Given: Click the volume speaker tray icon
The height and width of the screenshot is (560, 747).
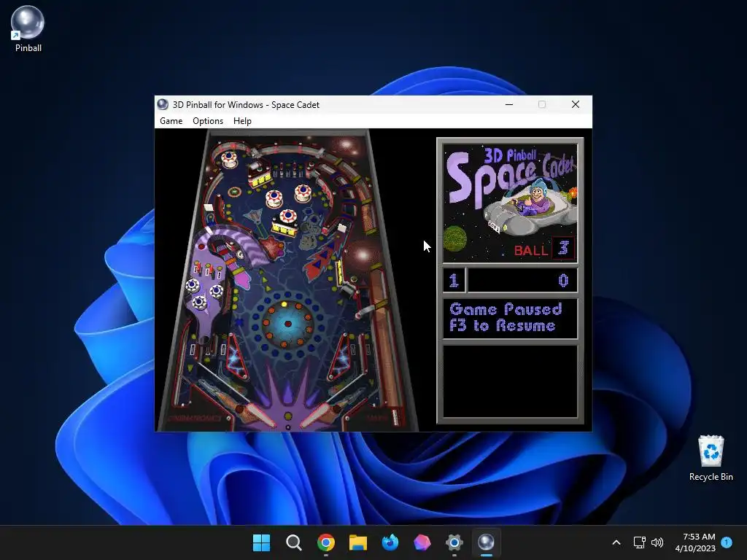Looking at the screenshot, I should point(657,542).
